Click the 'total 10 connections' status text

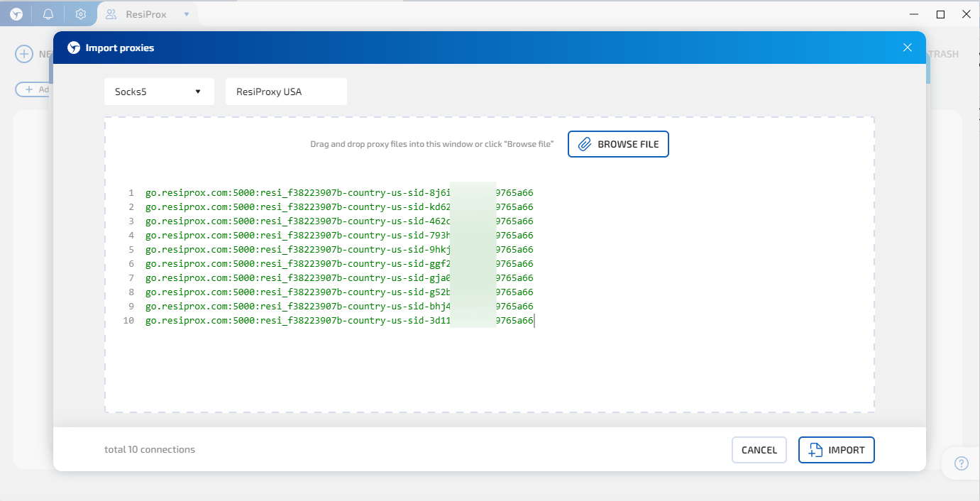pyautogui.click(x=150, y=449)
